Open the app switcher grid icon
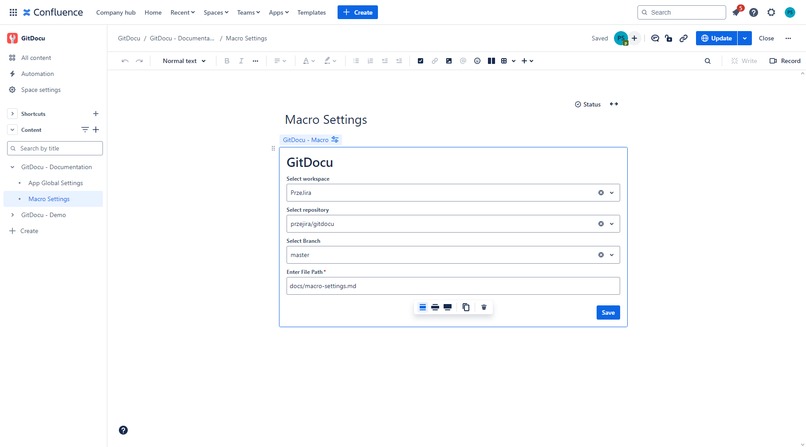Image resolution: width=806 pixels, height=447 pixels. click(x=13, y=12)
